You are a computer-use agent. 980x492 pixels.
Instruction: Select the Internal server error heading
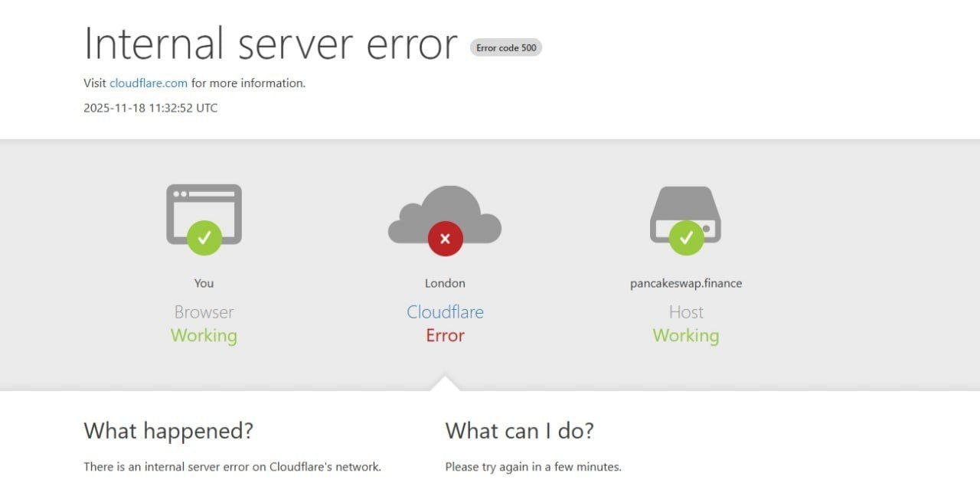[x=270, y=43]
